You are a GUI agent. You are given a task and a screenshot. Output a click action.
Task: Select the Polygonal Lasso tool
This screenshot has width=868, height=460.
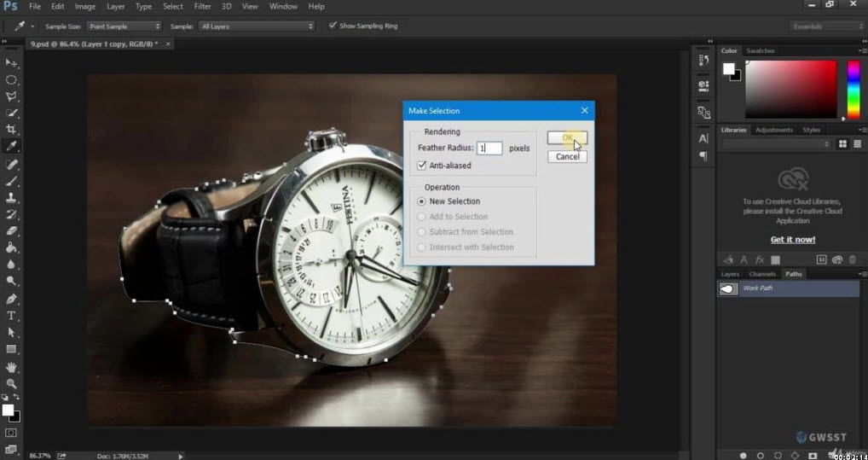pyautogui.click(x=10, y=96)
